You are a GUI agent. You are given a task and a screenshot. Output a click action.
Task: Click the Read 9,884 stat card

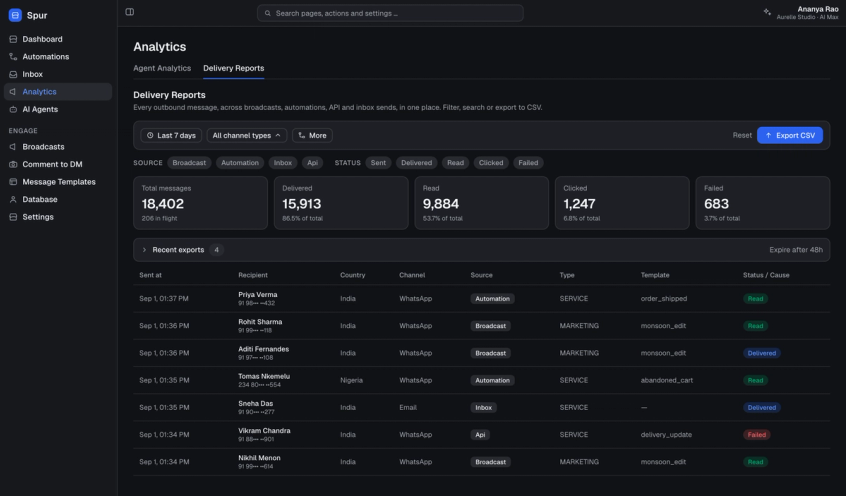(482, 203)
